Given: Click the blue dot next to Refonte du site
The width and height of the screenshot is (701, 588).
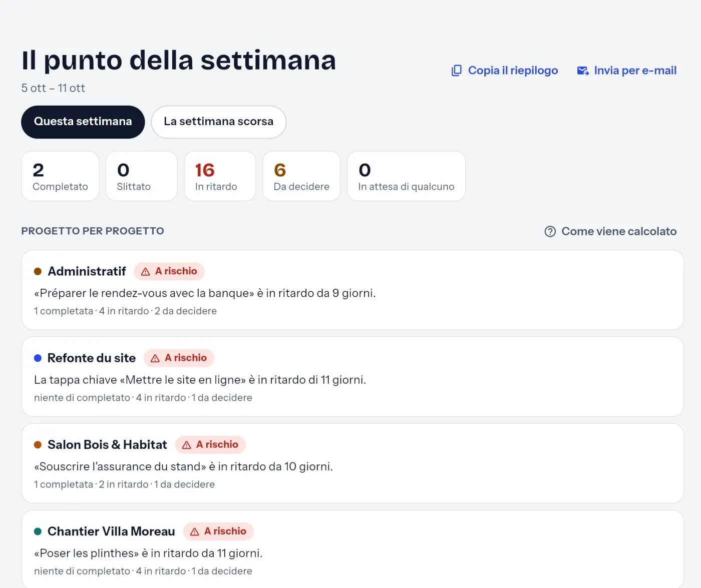Looking at the screenshot, I should pos(38,358).
